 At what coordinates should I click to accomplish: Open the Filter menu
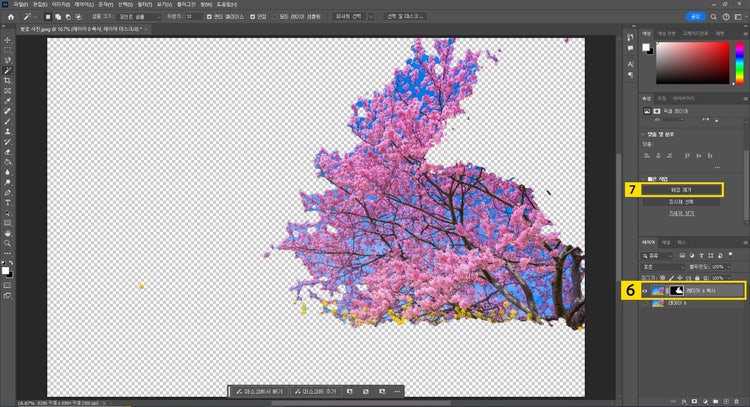(x=144, y=4)
